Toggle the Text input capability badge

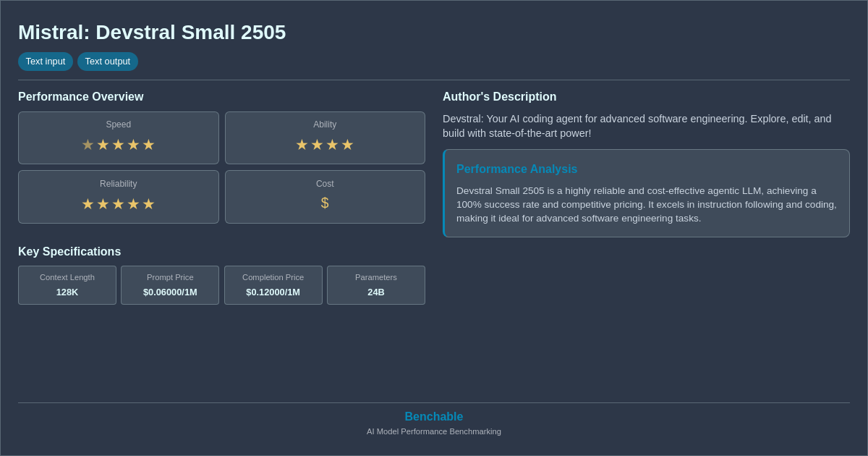[x=46, y=62]
